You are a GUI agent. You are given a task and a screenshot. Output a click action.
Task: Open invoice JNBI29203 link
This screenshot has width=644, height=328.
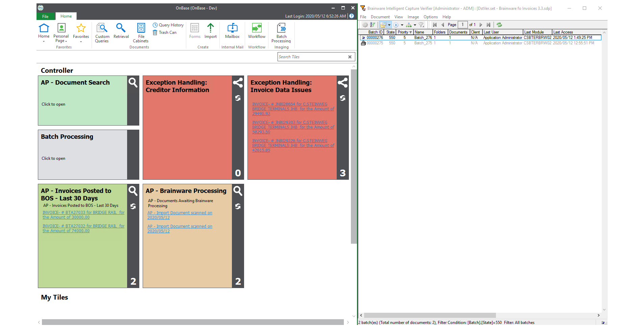(293, 127)
